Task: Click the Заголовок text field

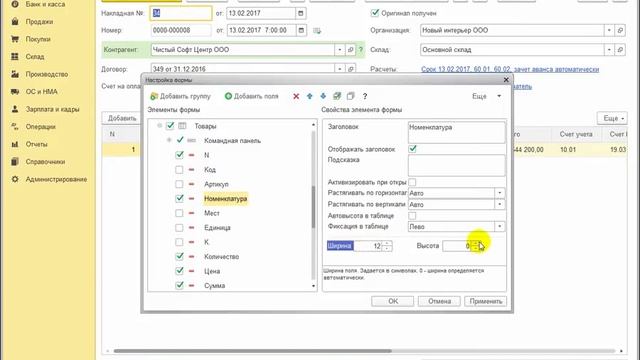Action: [x=456, y=132]
